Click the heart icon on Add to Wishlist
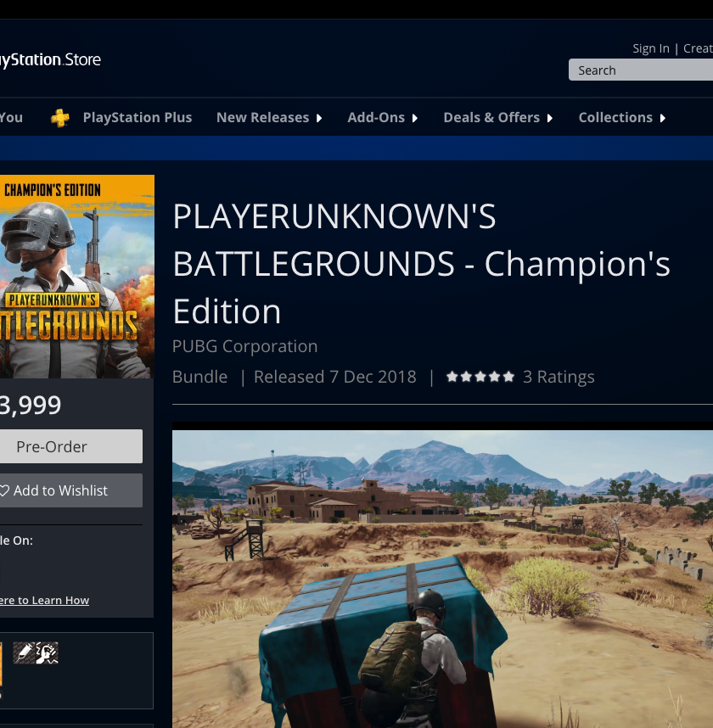This screenshot has height=728, width=713. (4, 490)
